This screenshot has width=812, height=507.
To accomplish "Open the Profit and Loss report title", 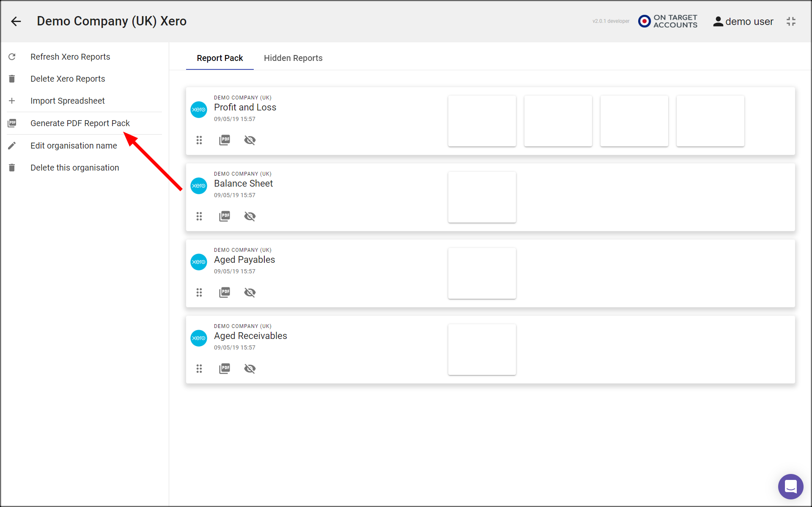I will (245, 107).
